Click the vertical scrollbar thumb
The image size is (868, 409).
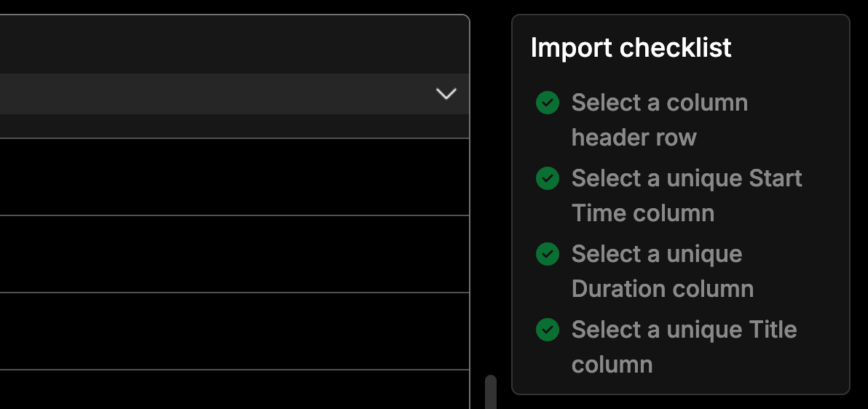tap(491, 392)
